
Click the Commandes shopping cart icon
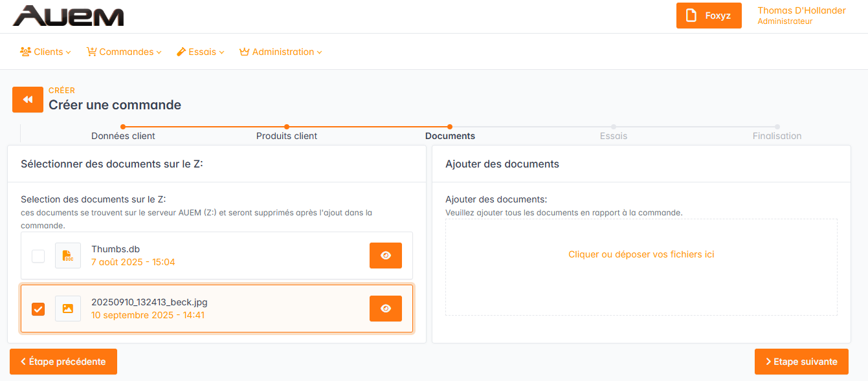pos(92,52)
